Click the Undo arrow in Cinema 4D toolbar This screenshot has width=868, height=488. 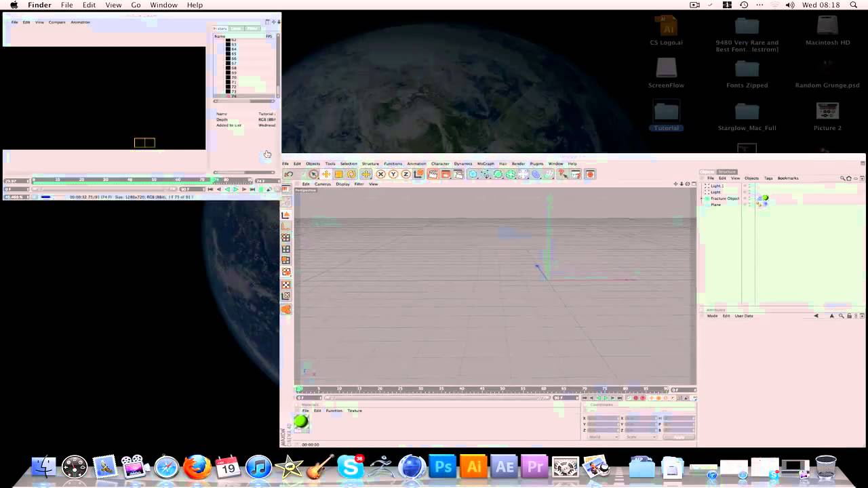click(x=289, y=174)
